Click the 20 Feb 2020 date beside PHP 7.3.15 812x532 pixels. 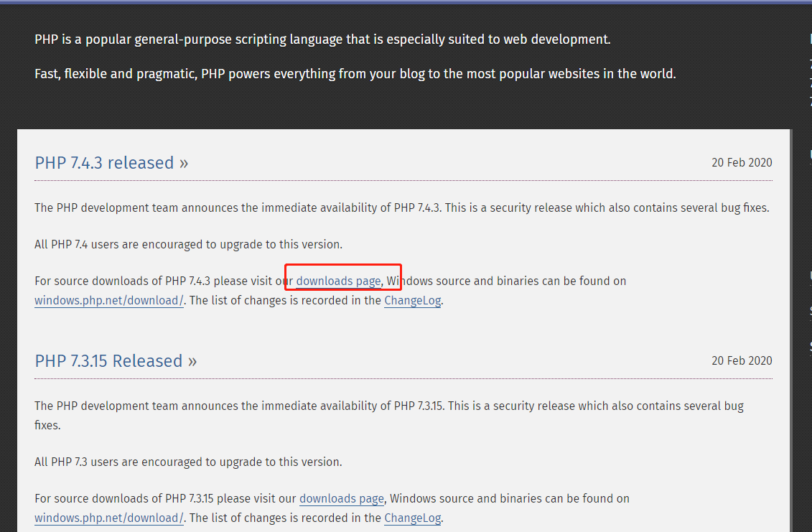click(x=742, y=360)
